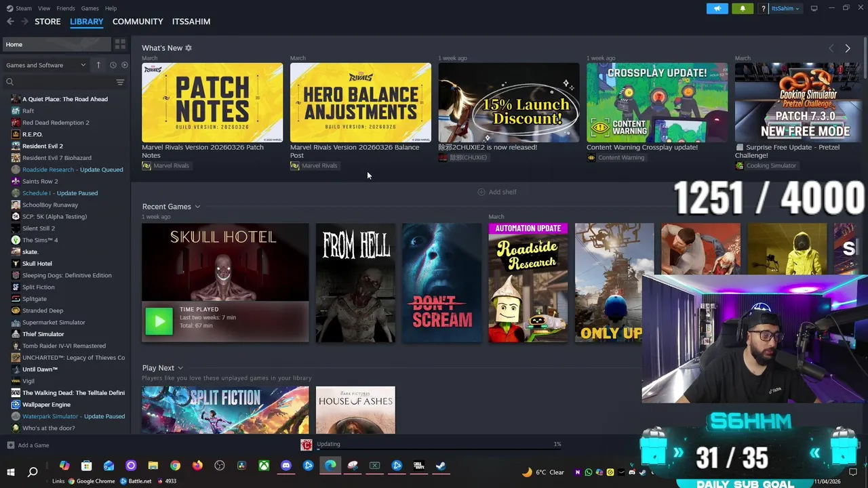
Task: Open Xbox app from the taskbar
Action: pos(264,466)
